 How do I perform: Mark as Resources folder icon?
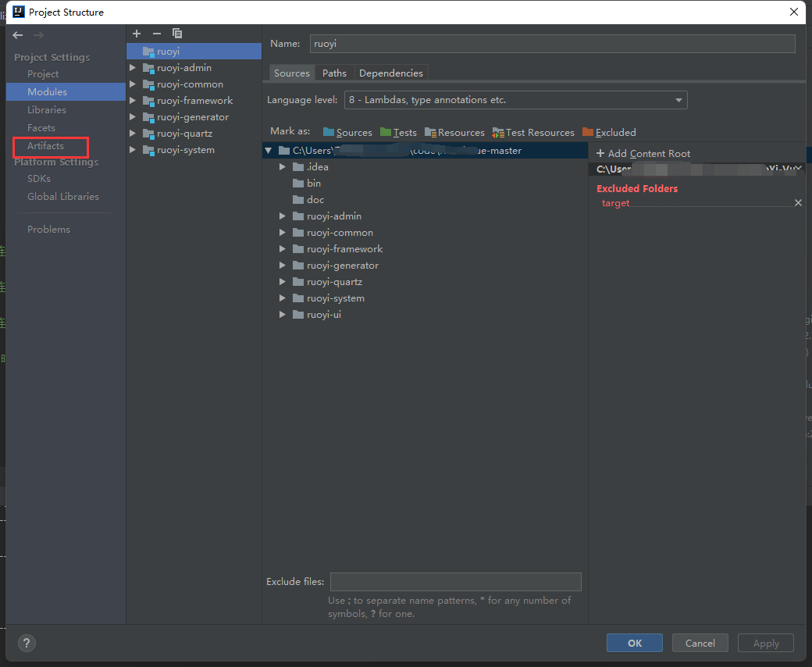[430, 133]
